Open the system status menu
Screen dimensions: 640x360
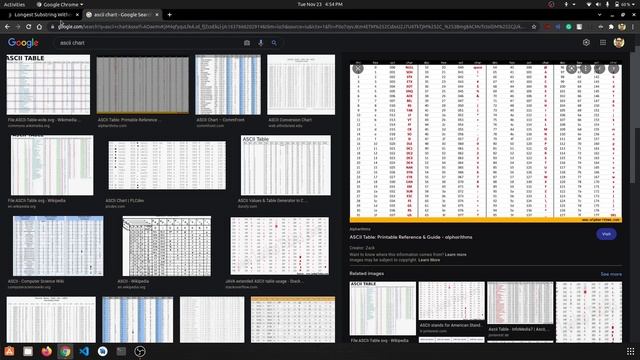(x=609, y=4)
